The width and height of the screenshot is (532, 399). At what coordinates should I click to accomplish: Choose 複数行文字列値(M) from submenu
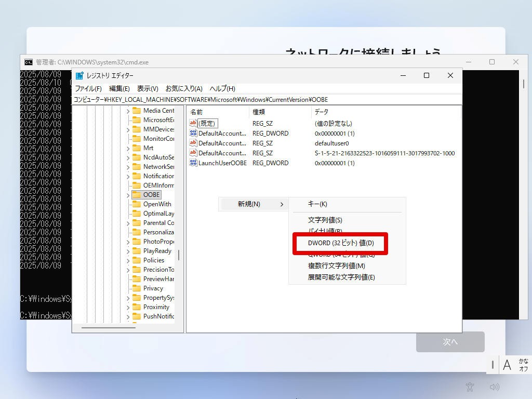(x=347, y=265)
